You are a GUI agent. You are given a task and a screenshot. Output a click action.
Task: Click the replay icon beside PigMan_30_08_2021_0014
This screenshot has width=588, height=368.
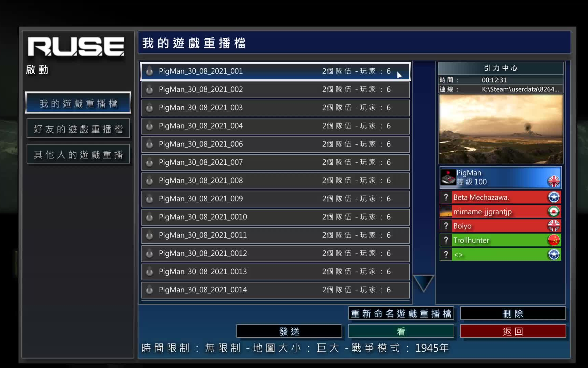click(x=149, y=290)
